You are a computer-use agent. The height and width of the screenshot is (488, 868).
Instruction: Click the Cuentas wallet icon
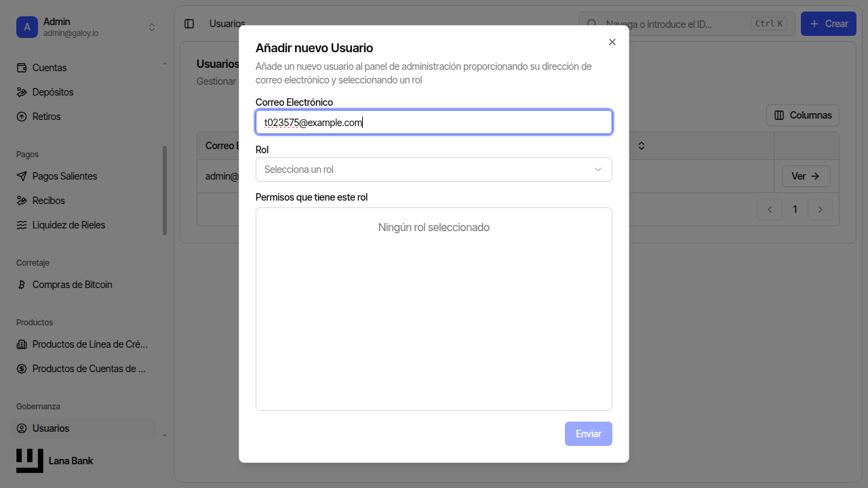[22, 68]
